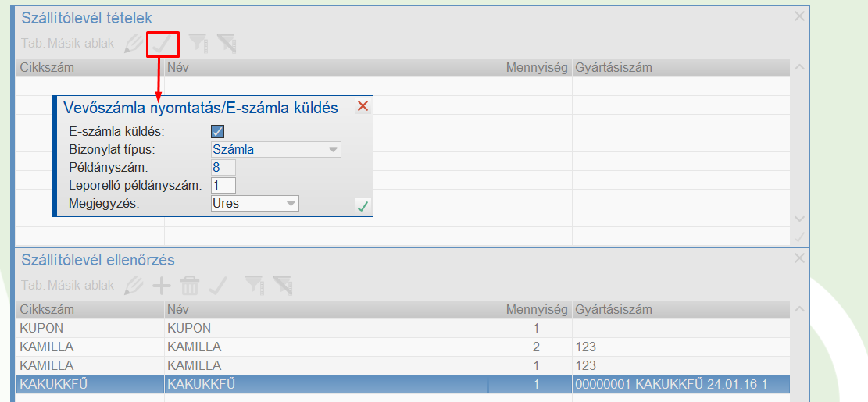Click the edit pencil icon in Szállítólevél tételek toolbar

pos(134,44)
